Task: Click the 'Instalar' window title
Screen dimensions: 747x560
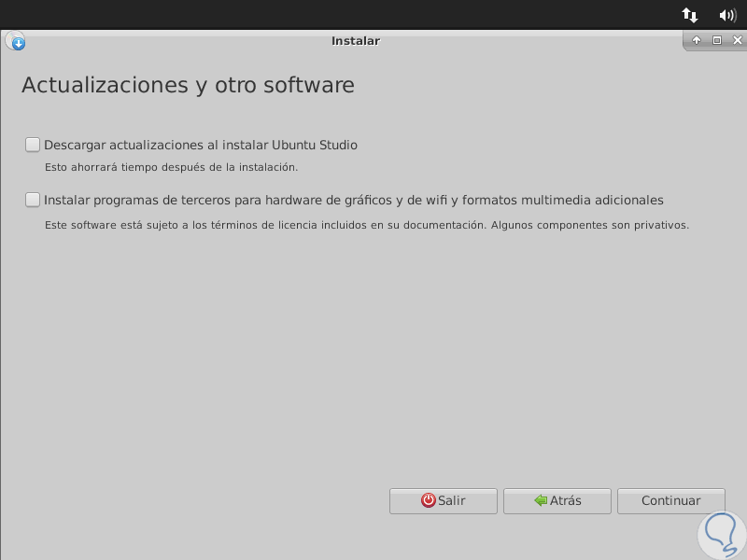Action: click(356, 41)
